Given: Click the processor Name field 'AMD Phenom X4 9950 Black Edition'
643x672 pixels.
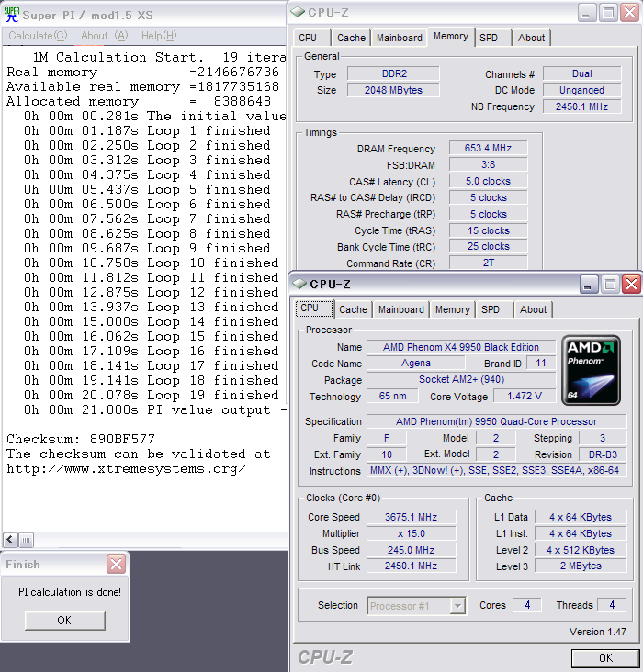Looking at the screenshot, I should tap(461, 347).
